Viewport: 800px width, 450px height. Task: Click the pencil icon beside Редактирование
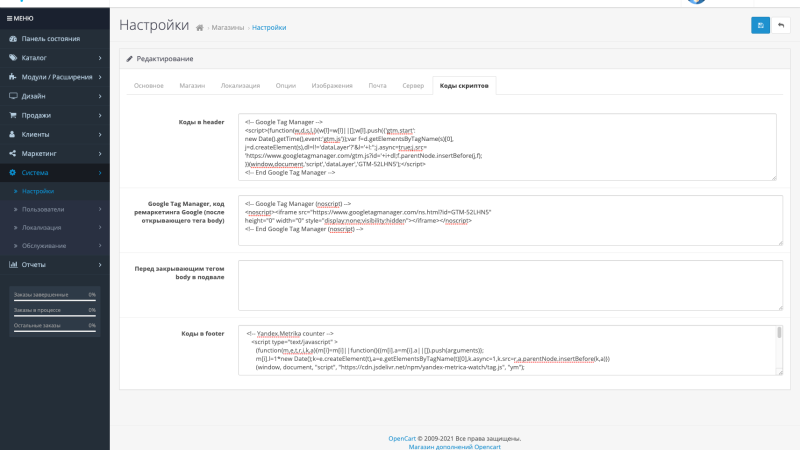(x=130, y=59)
